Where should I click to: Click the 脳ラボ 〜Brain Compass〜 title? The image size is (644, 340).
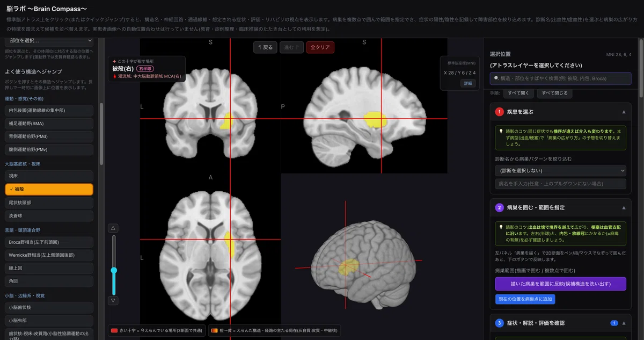tap(47, 9)
